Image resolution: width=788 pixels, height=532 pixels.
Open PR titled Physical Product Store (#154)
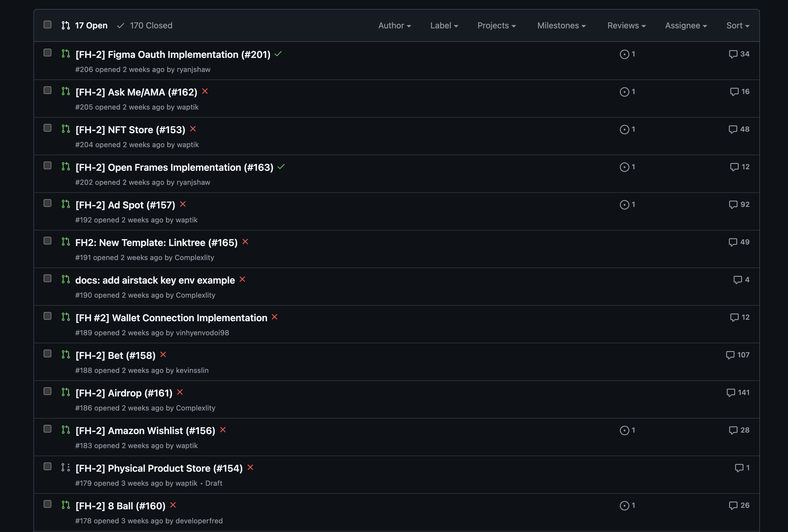(x=159, y=468)
